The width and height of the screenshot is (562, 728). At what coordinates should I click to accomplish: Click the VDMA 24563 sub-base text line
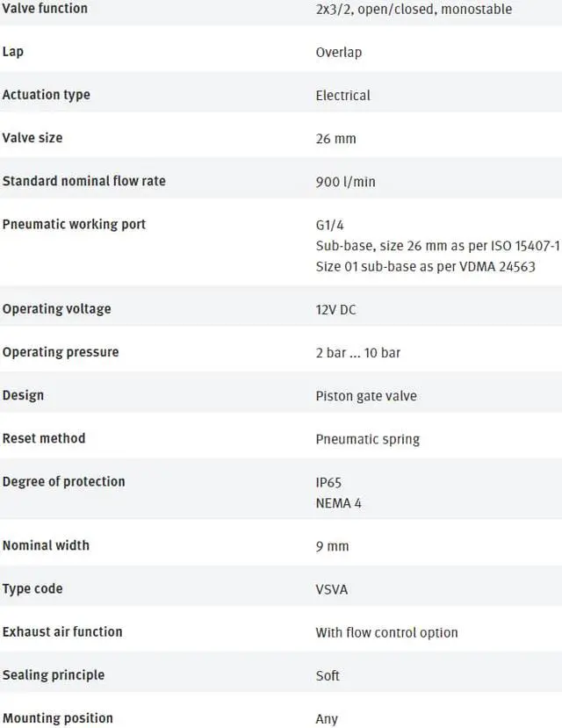point(425,266)
